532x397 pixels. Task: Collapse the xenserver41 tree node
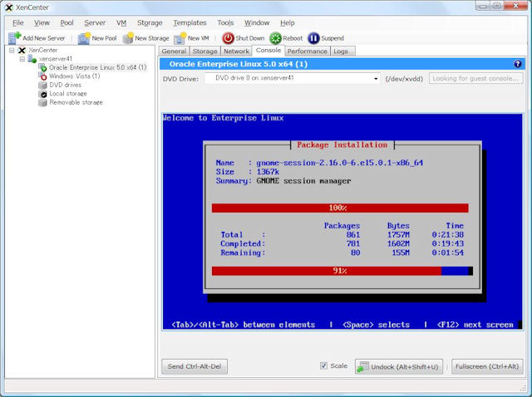(x=22, y=59)
